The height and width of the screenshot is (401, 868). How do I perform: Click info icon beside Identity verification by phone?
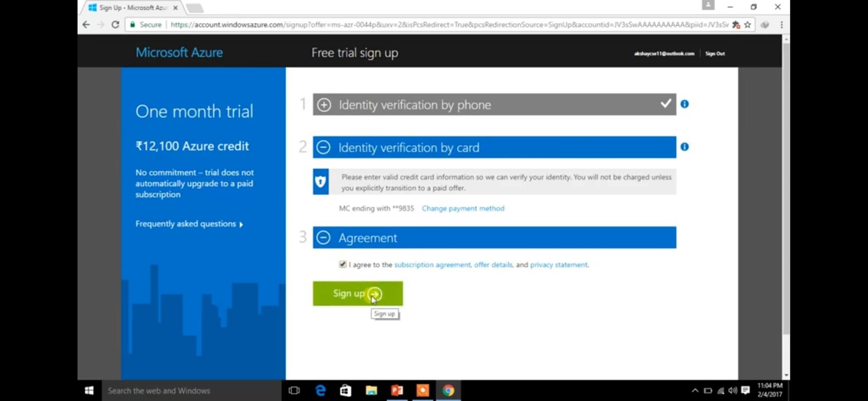pyautogui.click(x=684, y=104)
